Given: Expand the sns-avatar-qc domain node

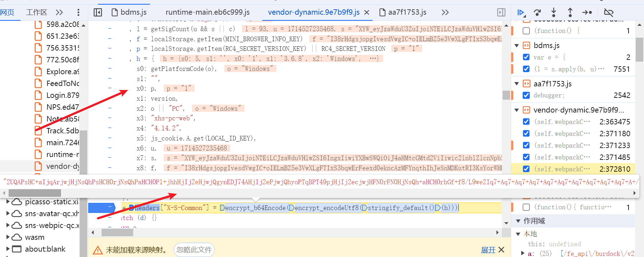Looking at the screenshot, I should coord(8,214).
